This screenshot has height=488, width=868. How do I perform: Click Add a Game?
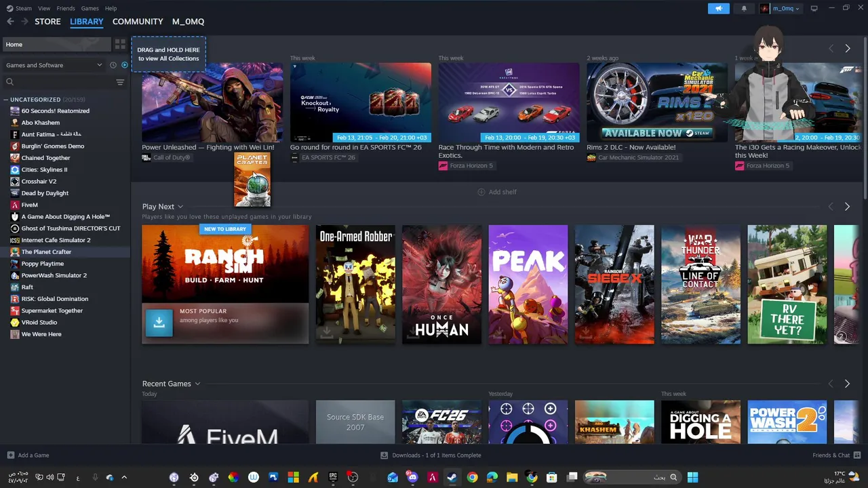(x=28, y=455)
